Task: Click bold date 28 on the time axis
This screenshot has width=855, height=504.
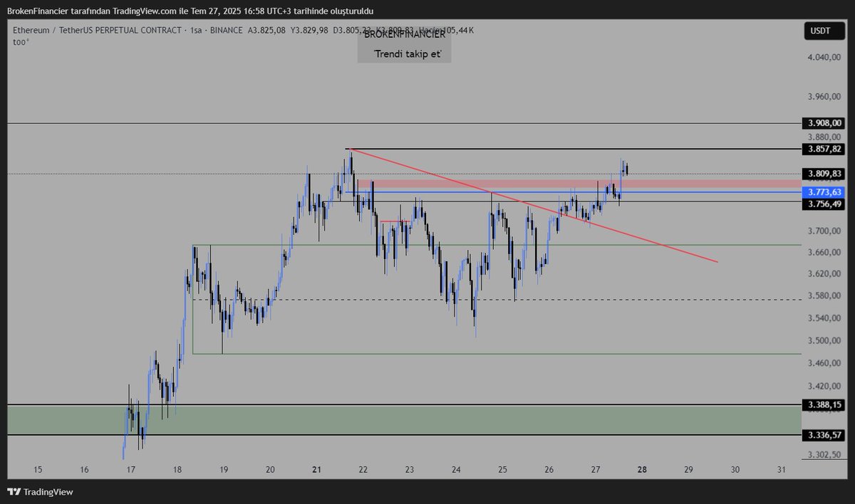Action: [642, 470]
